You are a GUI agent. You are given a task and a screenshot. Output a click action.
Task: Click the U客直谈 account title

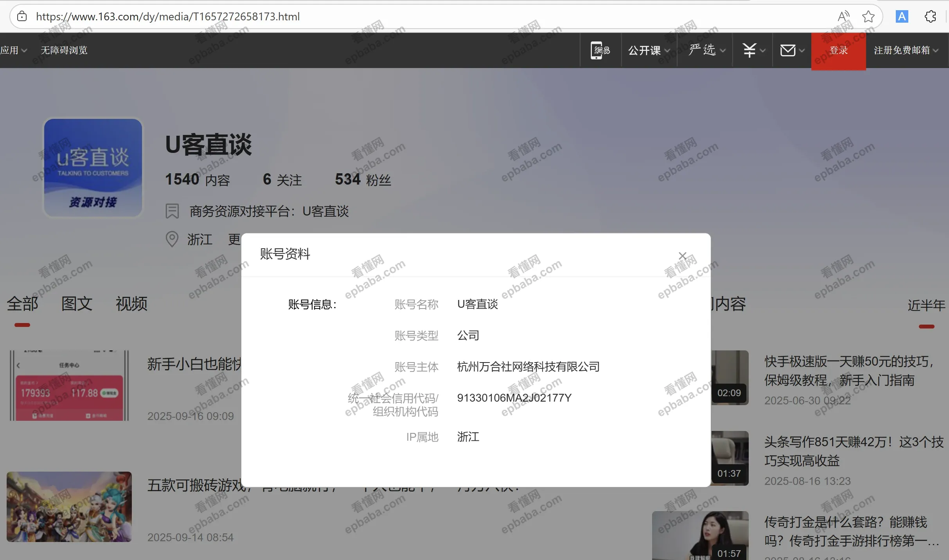(208, 145)
